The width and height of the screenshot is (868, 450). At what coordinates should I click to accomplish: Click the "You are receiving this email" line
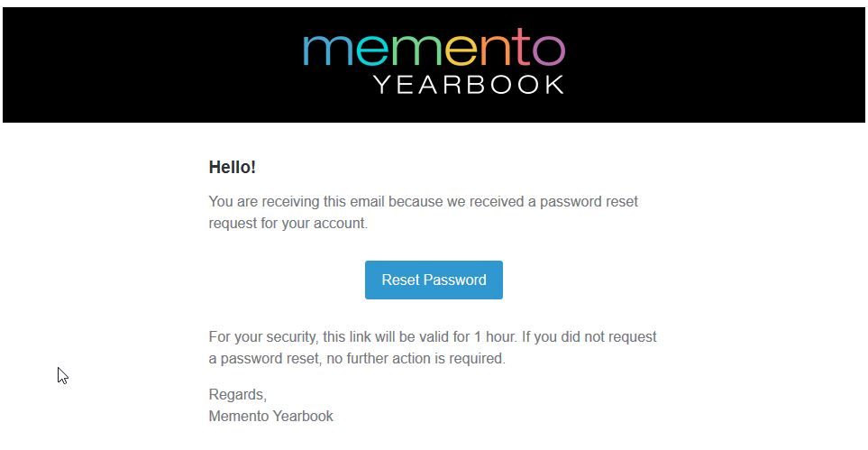424,202
